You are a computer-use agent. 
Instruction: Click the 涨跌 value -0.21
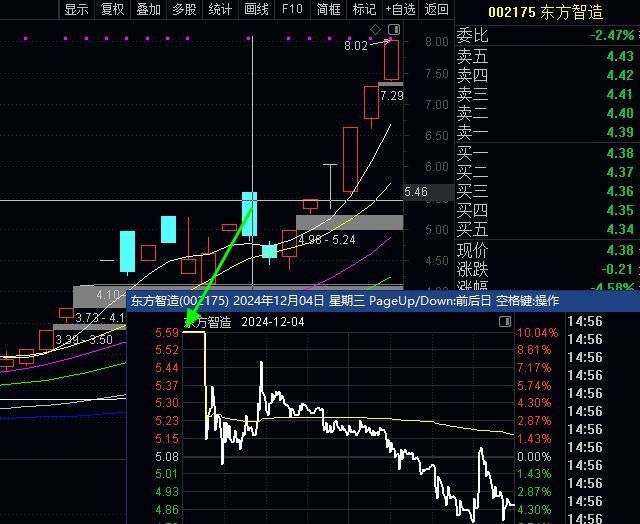pos(617,269)
